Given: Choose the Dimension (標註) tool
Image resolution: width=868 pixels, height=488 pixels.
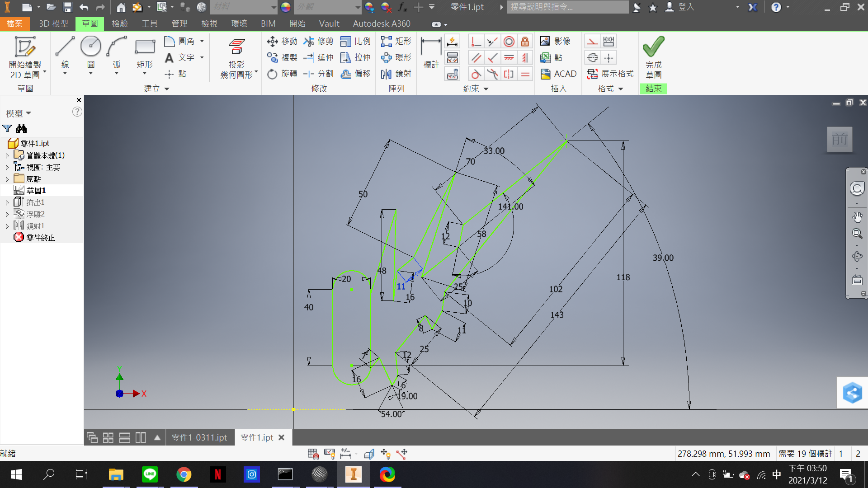Looking at the screenshot, I should (x=431, y=53).
